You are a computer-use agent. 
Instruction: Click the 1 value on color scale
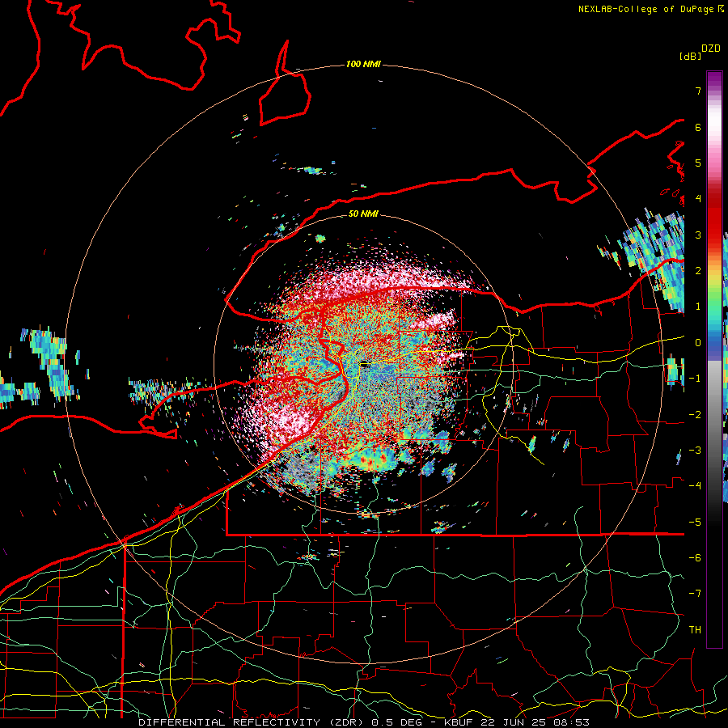click(x=698, y=307)
